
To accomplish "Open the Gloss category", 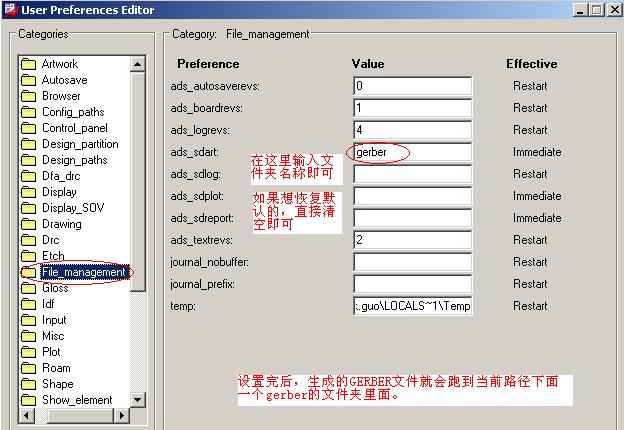I will point(55,288).
